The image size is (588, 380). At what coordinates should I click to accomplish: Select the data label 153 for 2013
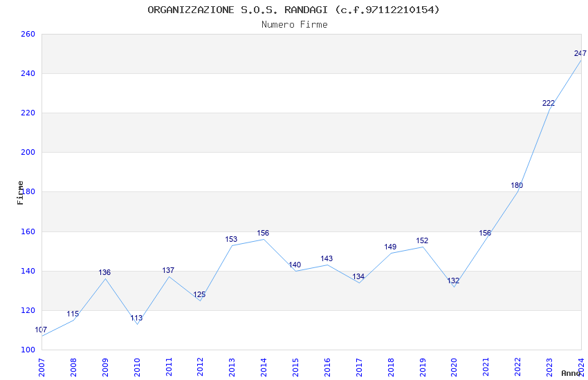(x=231, y=239)
